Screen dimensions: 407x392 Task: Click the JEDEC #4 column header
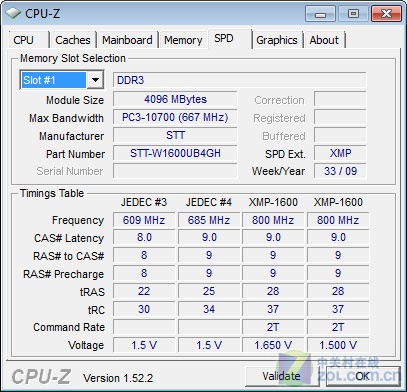pos(209,202)
